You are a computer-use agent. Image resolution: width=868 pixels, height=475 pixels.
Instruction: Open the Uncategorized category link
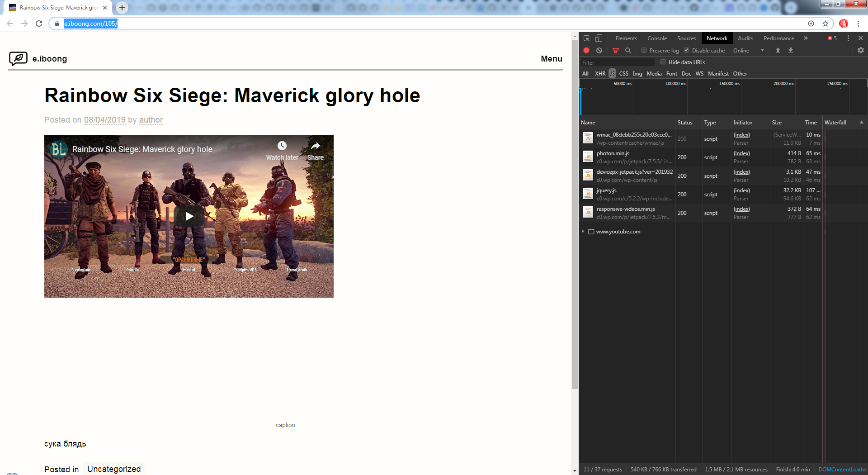(x=114, y=469)
